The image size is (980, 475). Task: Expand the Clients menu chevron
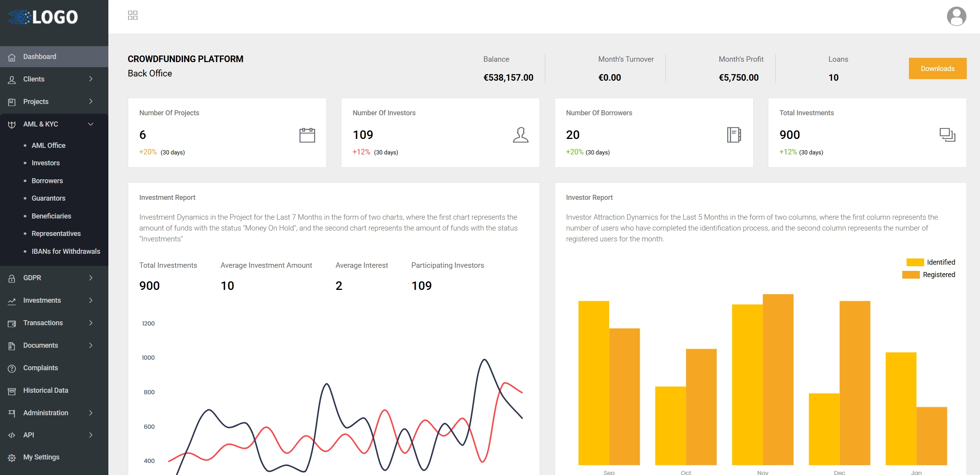click(91, 79)
